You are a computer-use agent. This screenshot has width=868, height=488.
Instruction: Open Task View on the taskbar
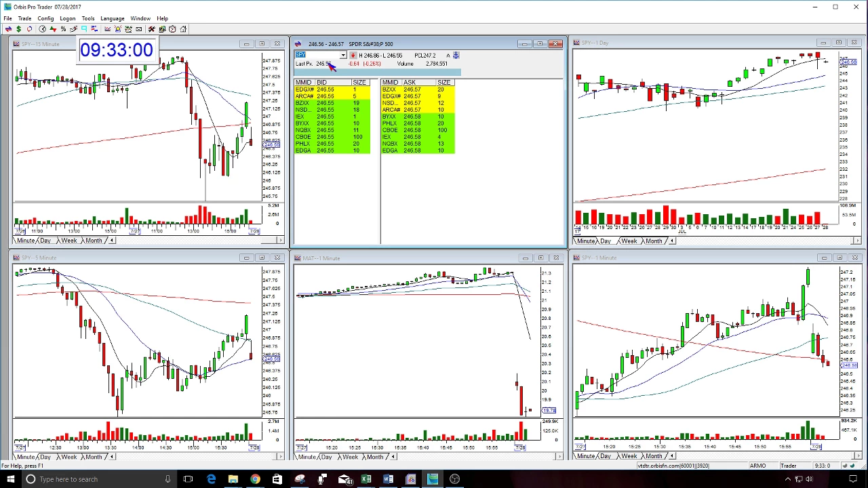[x=188, y=479]
